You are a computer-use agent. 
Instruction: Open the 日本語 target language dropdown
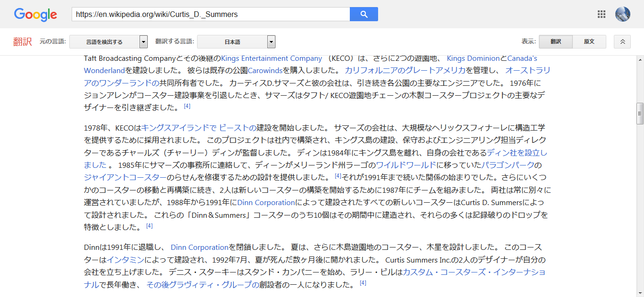tap(236, 41)
